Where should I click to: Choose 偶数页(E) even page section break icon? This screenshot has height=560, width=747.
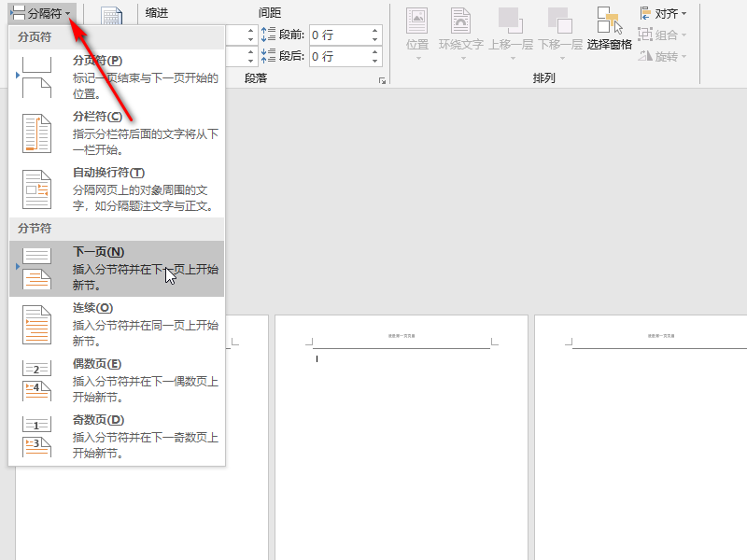click(36, 381)
